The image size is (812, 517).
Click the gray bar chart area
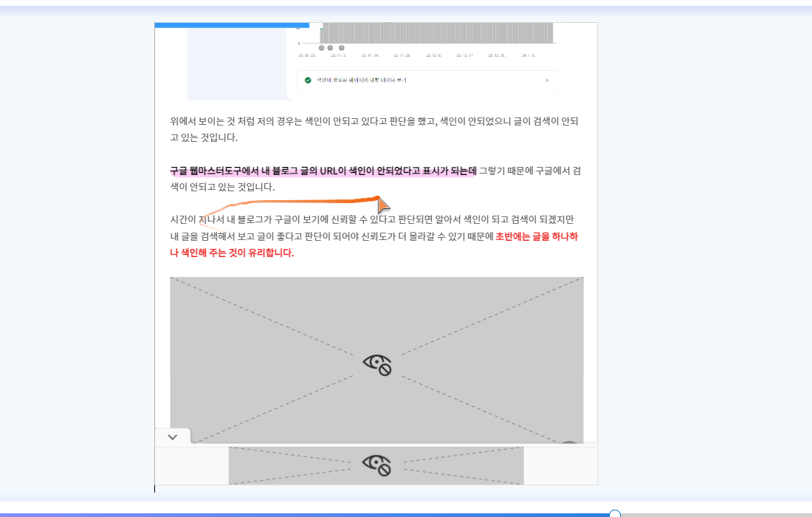click(x=436, y=31)
